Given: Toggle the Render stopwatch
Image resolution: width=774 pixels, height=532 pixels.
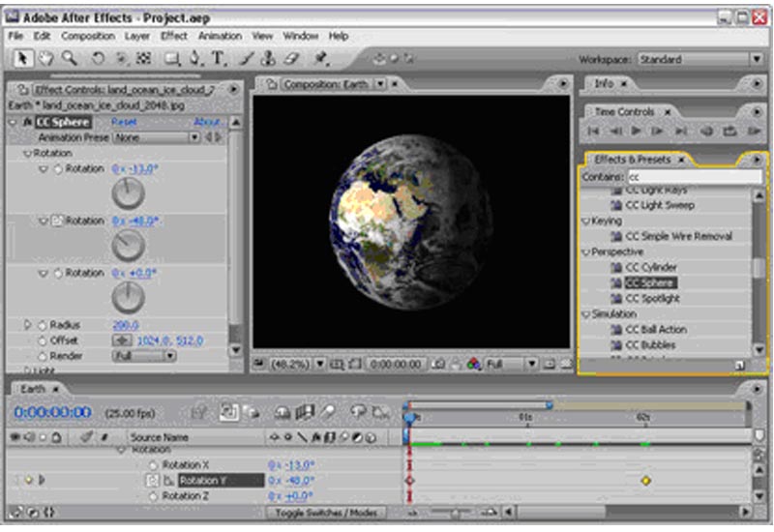Looking at the screenshot, I should pos(43,356).
